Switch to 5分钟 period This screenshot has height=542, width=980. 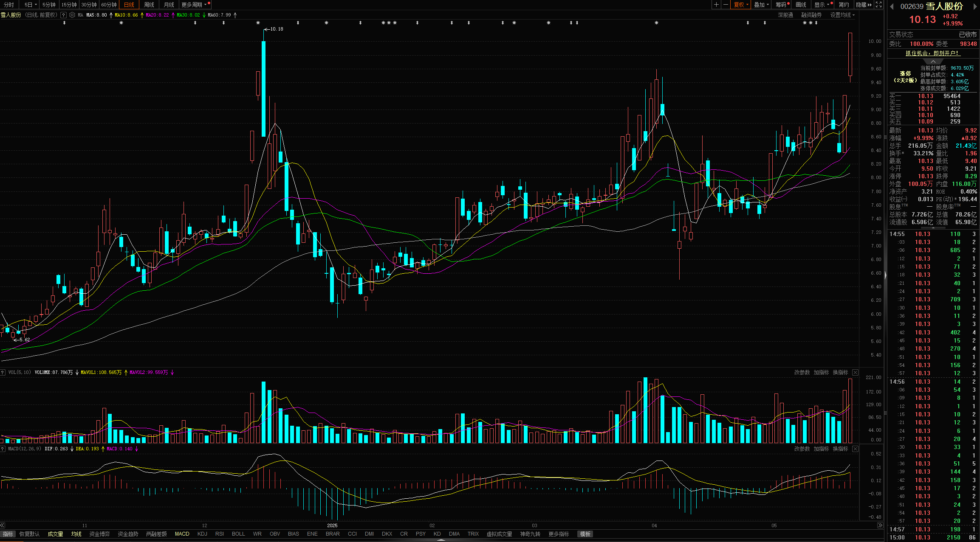click(x=49, y=5)
